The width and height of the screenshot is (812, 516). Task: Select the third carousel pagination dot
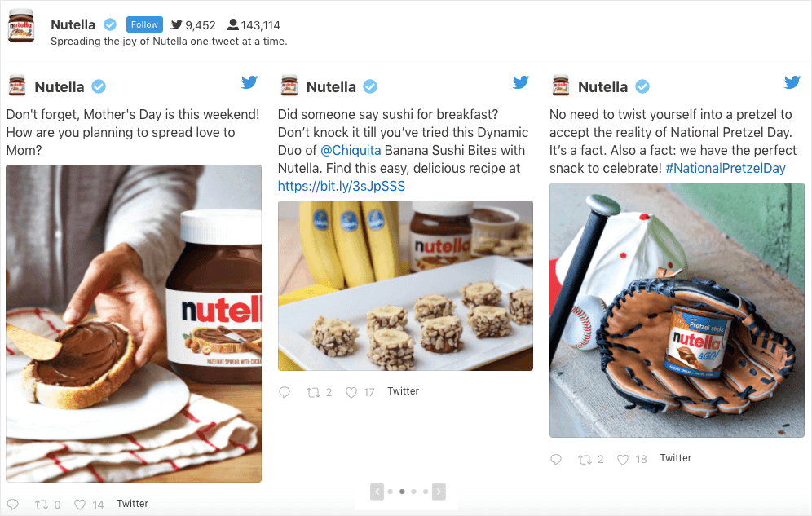414,492
